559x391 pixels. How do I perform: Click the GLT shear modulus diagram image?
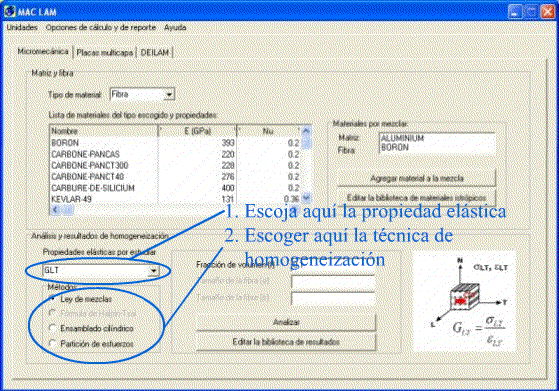tap(464, 301)
